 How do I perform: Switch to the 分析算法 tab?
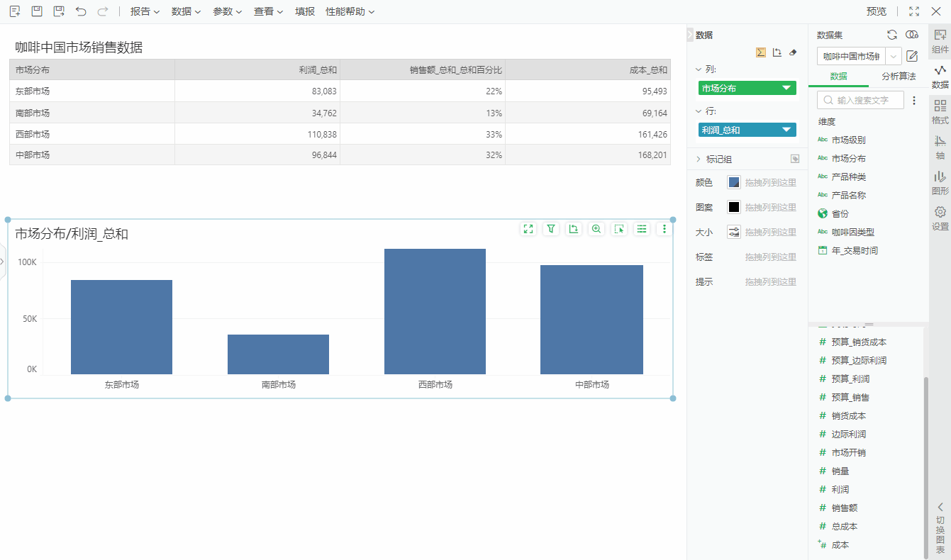pos(899,77)
